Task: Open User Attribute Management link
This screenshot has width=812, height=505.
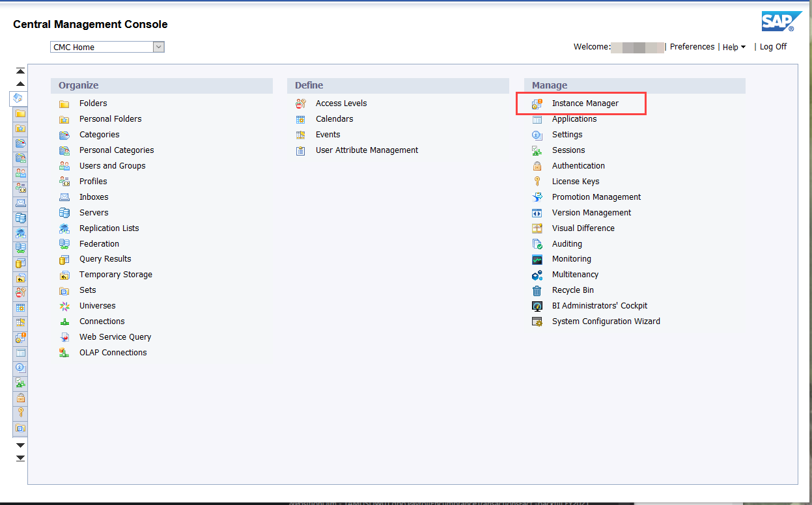Action: point(367,150)
